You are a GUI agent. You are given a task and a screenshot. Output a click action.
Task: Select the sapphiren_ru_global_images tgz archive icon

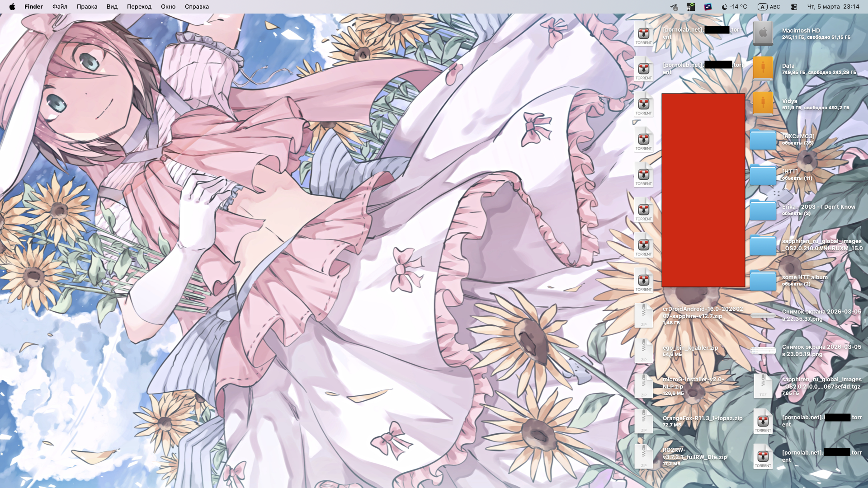(763, 386)
